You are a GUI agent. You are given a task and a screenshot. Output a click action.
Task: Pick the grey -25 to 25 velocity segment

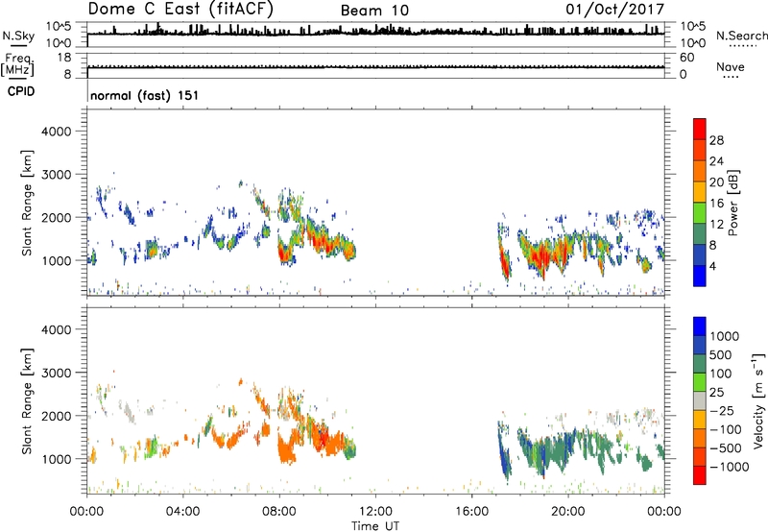[700, 400]
